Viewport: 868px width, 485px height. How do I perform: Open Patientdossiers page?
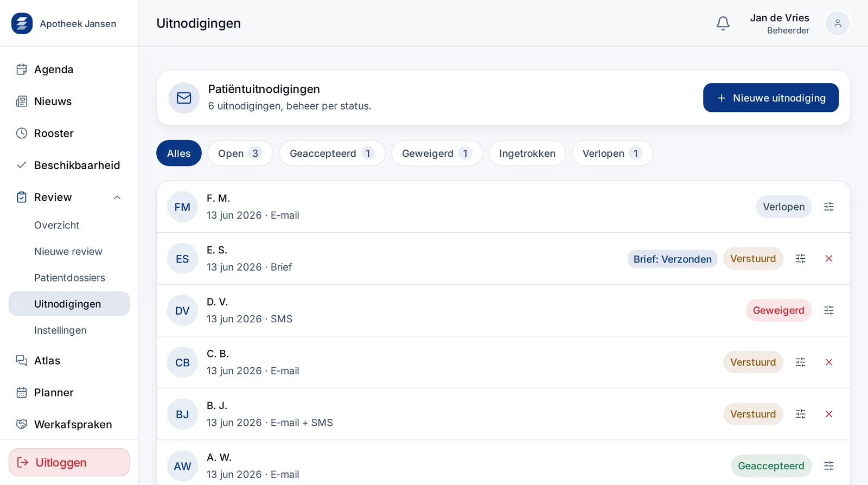69,278
